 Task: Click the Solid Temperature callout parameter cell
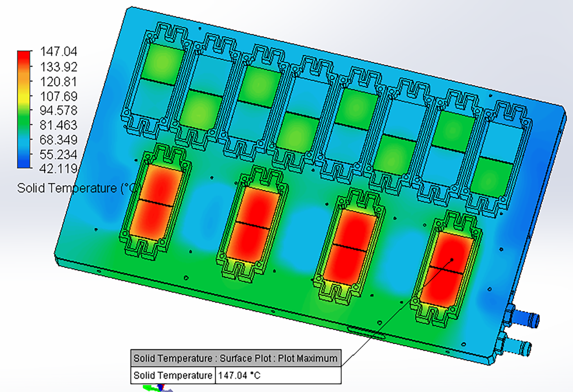[173, 375]
